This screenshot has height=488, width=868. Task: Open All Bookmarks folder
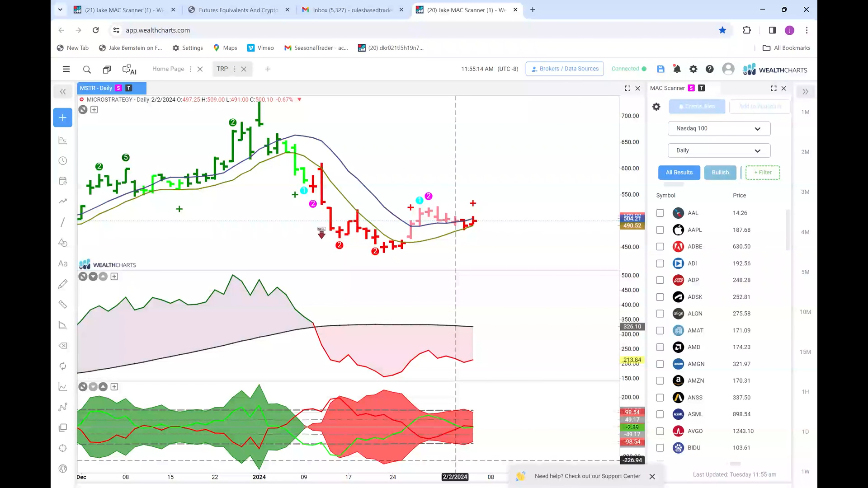pos(786,48)
